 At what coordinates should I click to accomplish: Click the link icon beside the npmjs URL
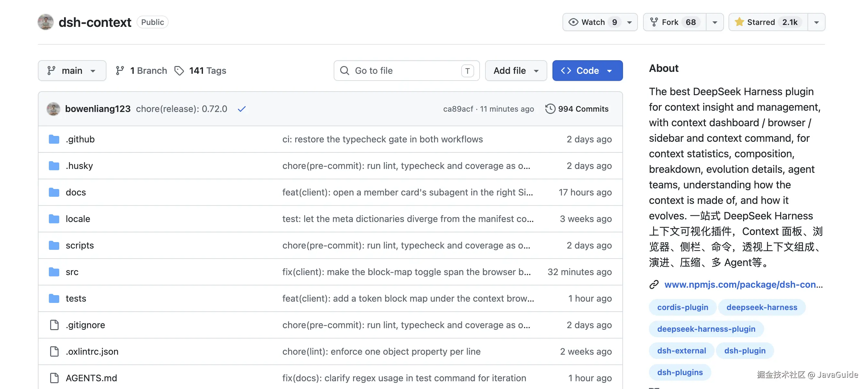[x=654, y=284]
